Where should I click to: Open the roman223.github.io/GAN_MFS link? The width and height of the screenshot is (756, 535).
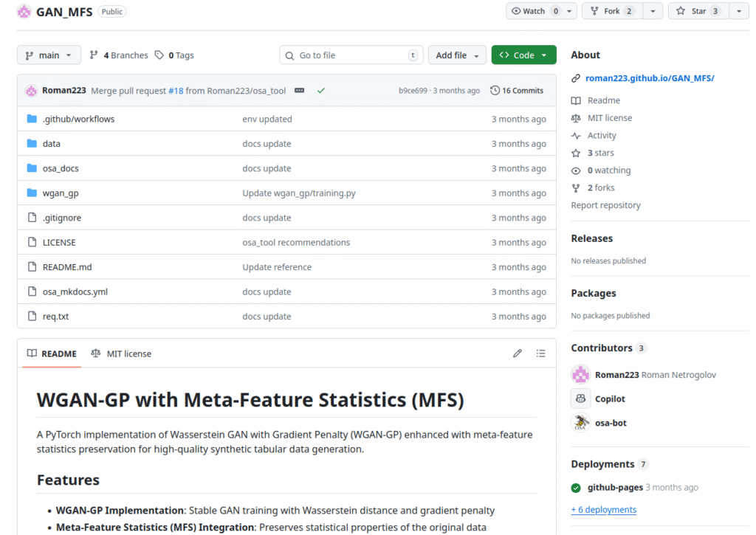[649, 78]
